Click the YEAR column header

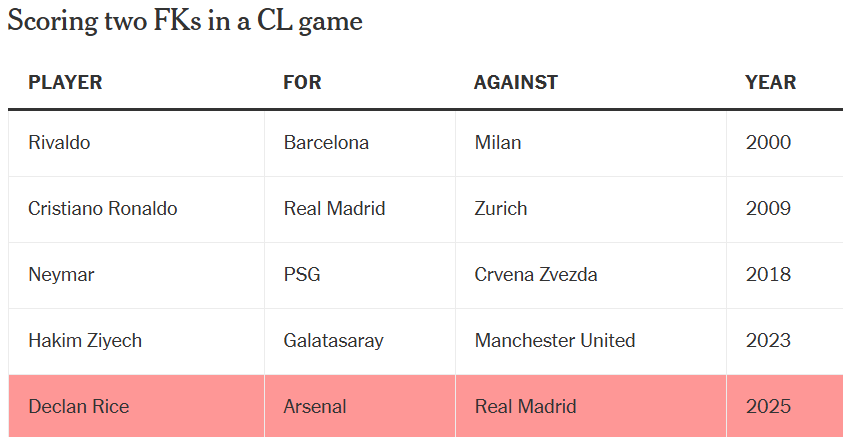coord(770,82)
